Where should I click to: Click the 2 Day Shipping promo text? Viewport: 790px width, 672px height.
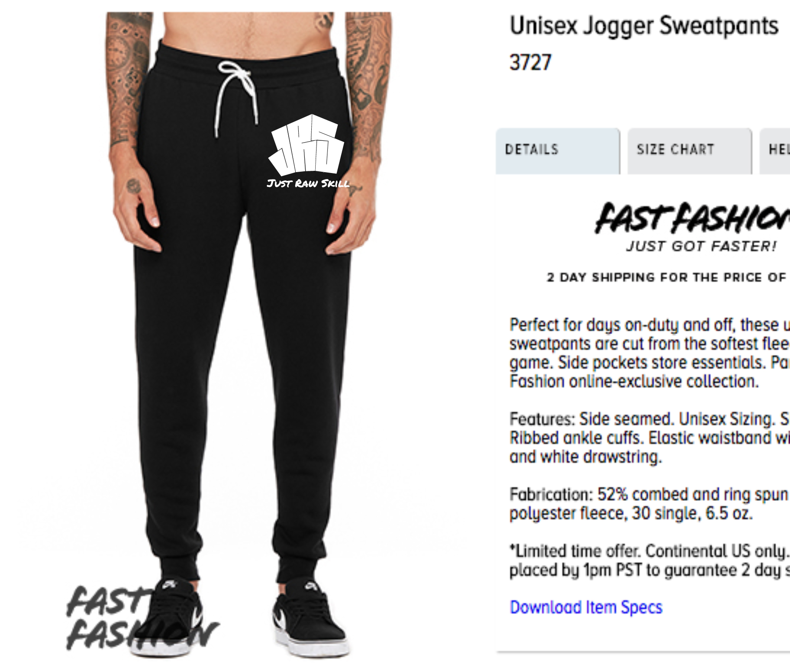coord(667,277)
